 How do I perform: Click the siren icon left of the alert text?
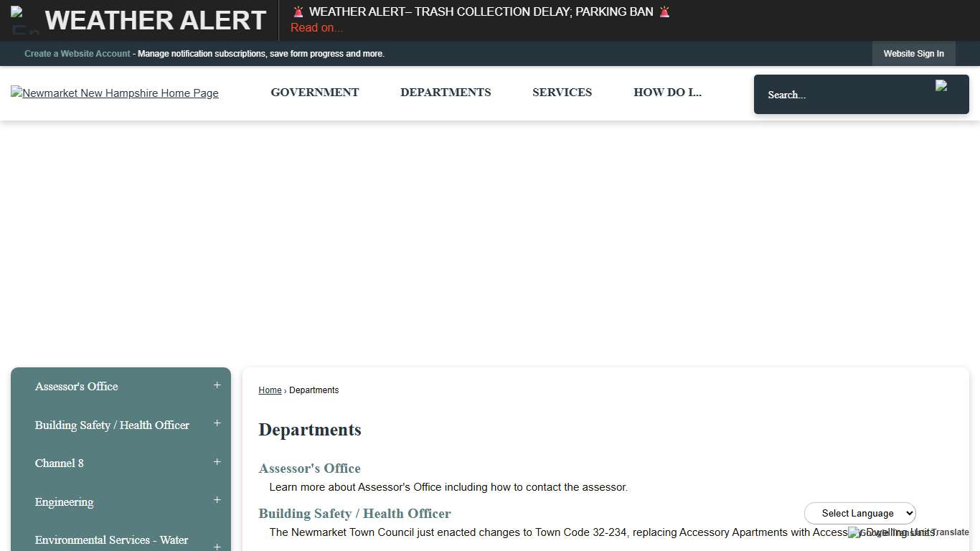point(297,11)
